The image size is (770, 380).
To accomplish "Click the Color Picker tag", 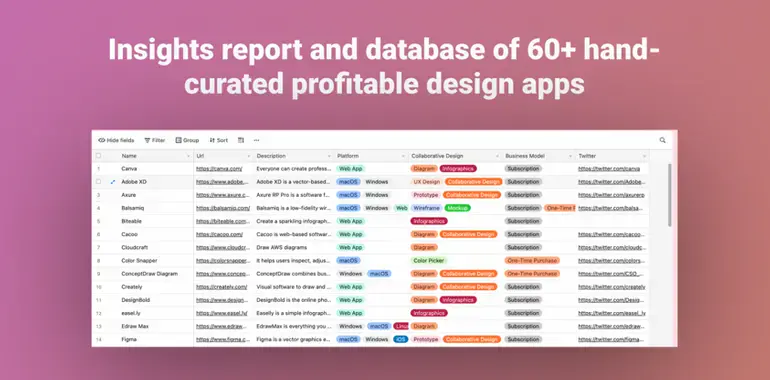I will [x=429, y=261].
